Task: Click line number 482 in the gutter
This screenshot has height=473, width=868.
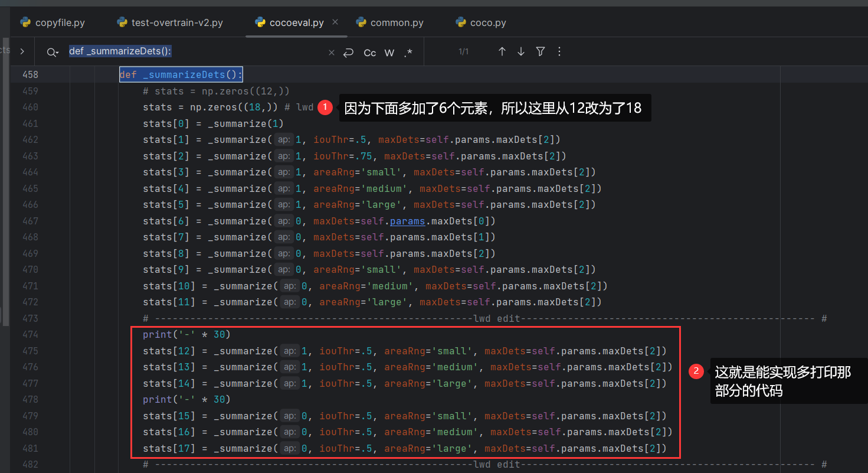Action: coord(30,465)
